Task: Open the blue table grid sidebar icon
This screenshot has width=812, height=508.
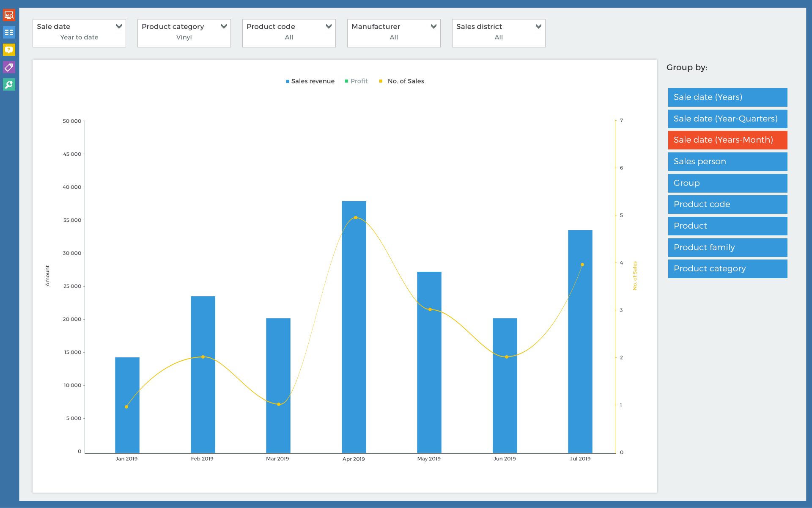Action: pos(9,33)
